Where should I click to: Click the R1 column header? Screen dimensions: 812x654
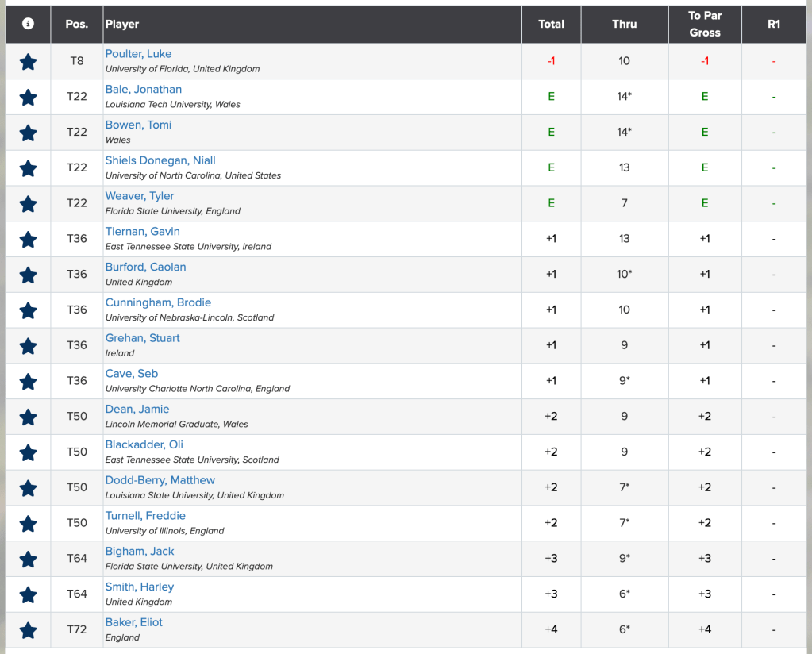(x=774, y=24)
